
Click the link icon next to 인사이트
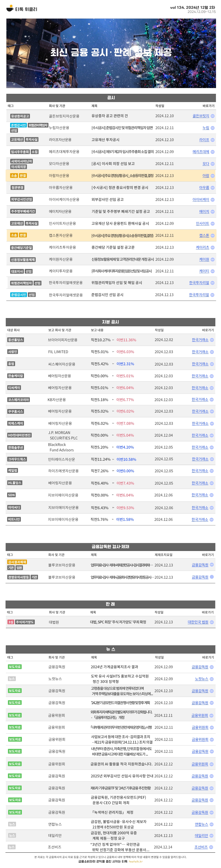213,224
